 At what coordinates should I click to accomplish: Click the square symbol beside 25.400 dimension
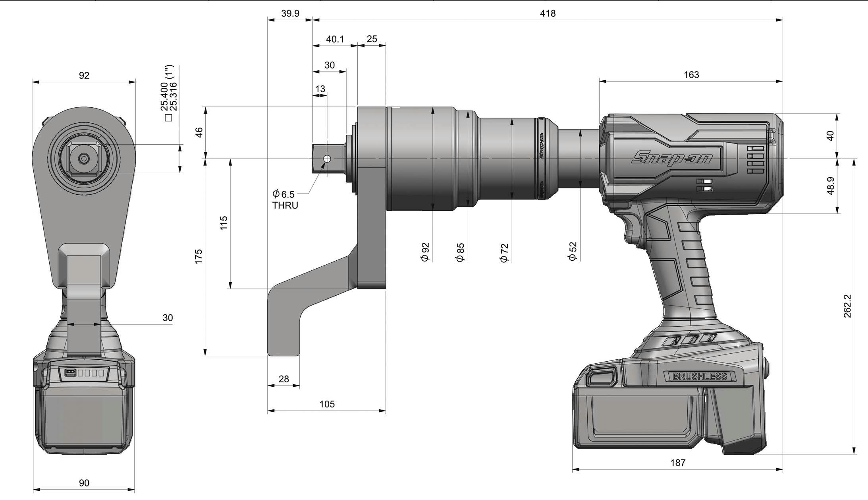pos(168,118)
